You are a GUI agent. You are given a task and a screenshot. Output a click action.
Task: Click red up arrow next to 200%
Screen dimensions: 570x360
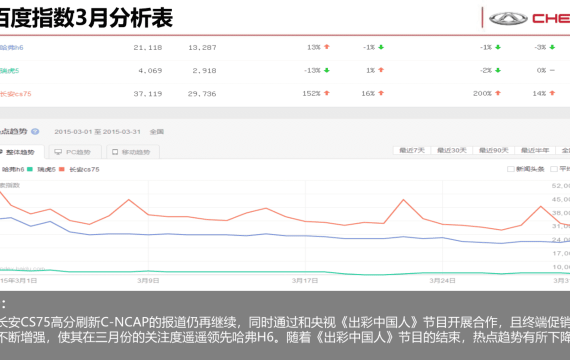click(498, 93)
